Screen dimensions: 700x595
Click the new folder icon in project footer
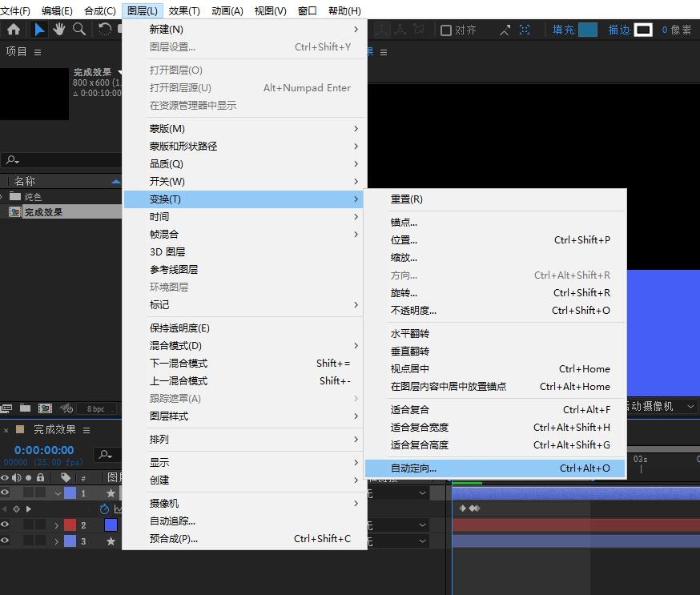26,408
